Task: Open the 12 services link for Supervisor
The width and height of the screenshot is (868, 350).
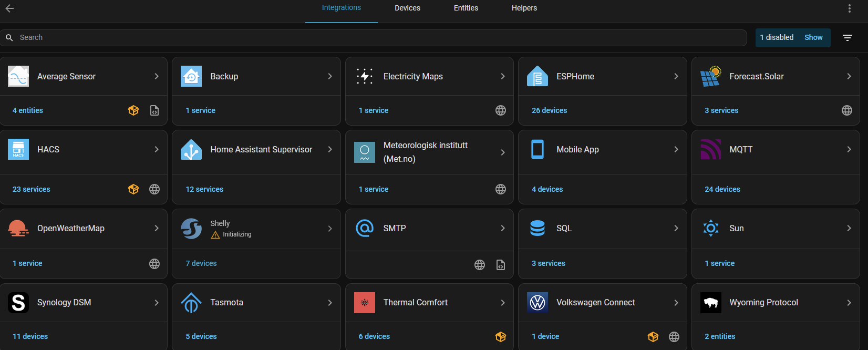Action: coord(204,189)
